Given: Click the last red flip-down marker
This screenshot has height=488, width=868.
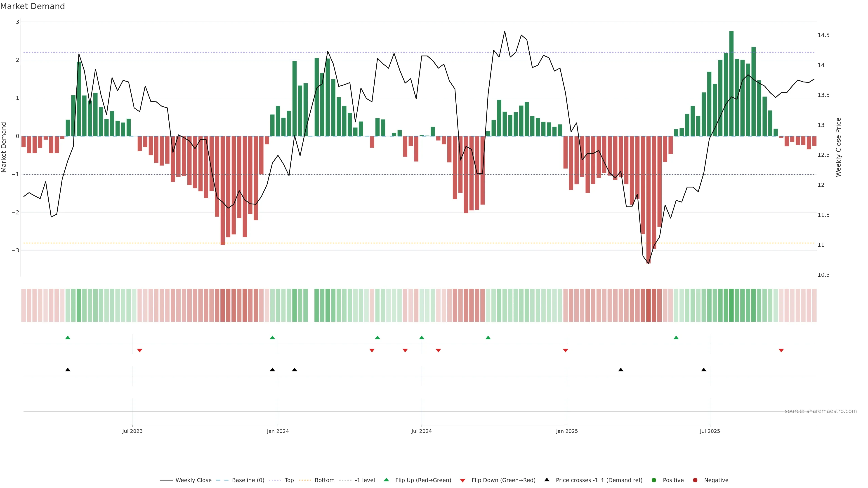Looking at the screenshot, I should coord(781,351).
